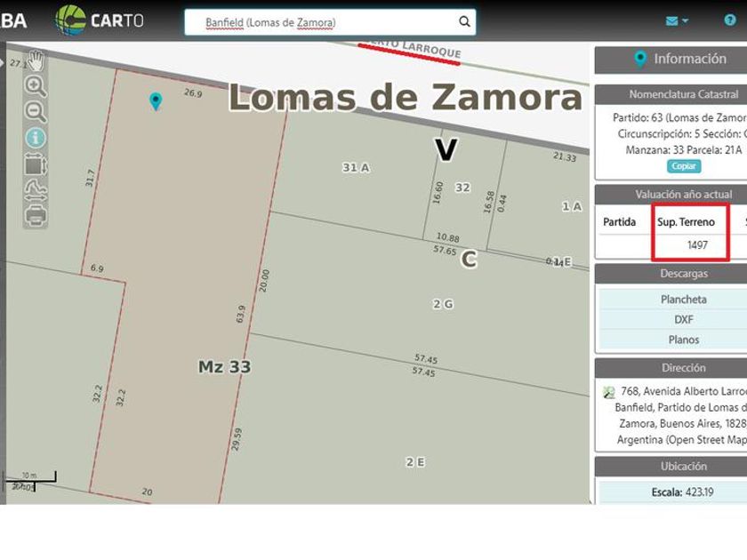Select the Descargas panel header
The image size is (747, 560).
click(671, 274)
